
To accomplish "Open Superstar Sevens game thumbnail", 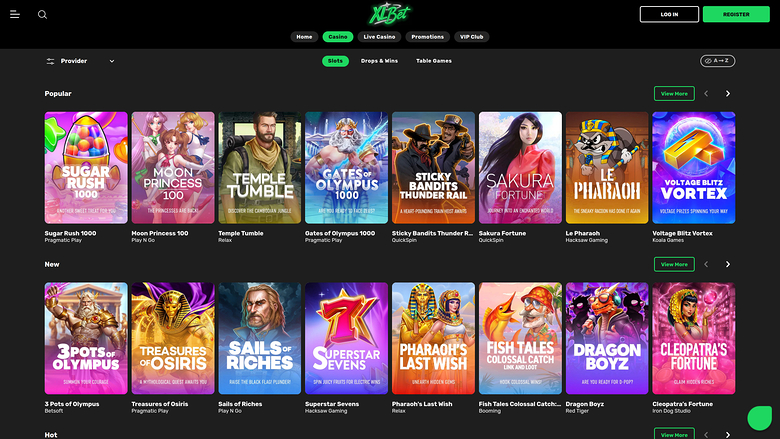I will (x=346, y=339).
